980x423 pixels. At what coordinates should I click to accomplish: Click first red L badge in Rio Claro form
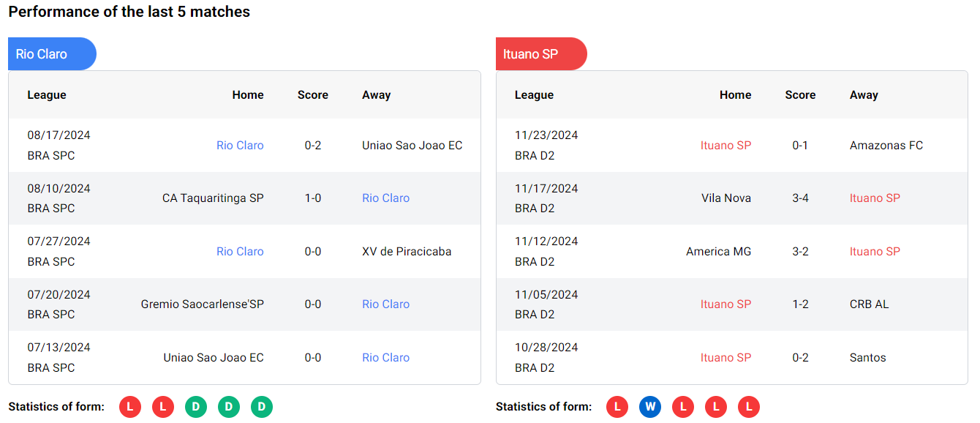click(x=130, y=407)
